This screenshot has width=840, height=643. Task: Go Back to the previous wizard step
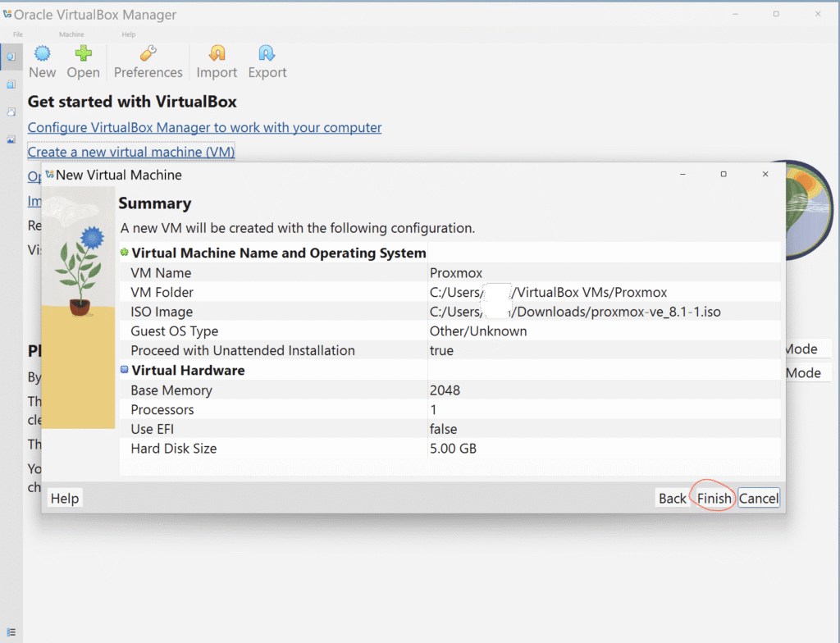pos(672,499)
